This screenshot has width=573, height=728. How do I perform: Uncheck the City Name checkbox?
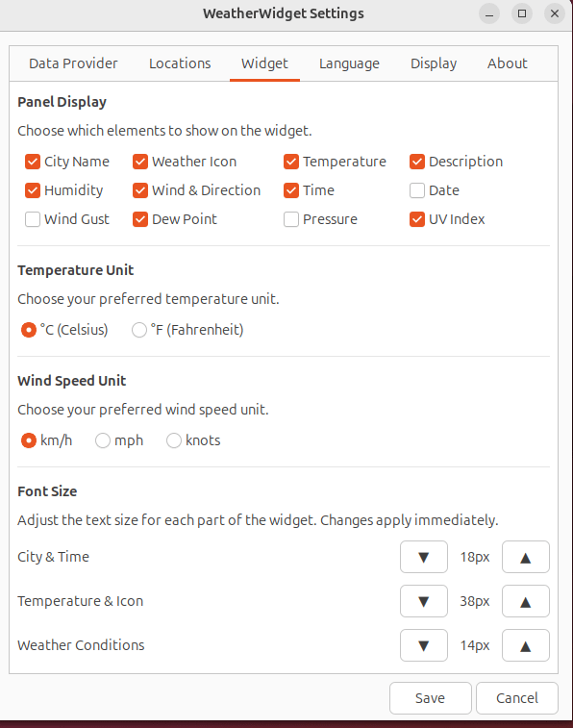[x=33, y=162]
